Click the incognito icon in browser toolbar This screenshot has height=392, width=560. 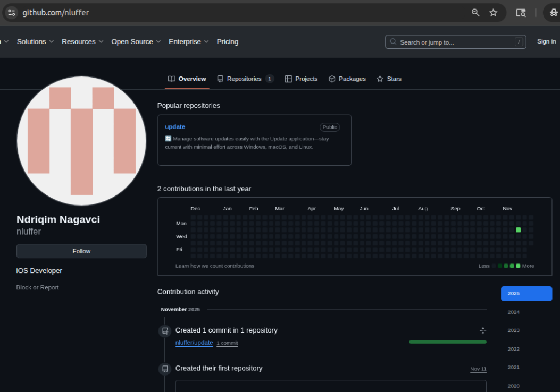click(554, 13)
